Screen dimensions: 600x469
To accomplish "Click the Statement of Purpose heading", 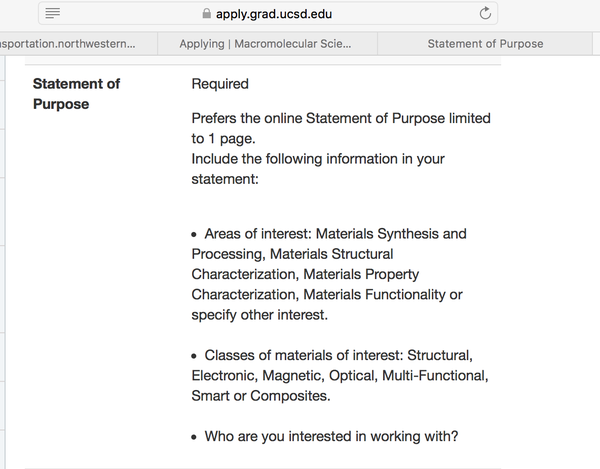I will pyautogui.click(x=76, y=94).
